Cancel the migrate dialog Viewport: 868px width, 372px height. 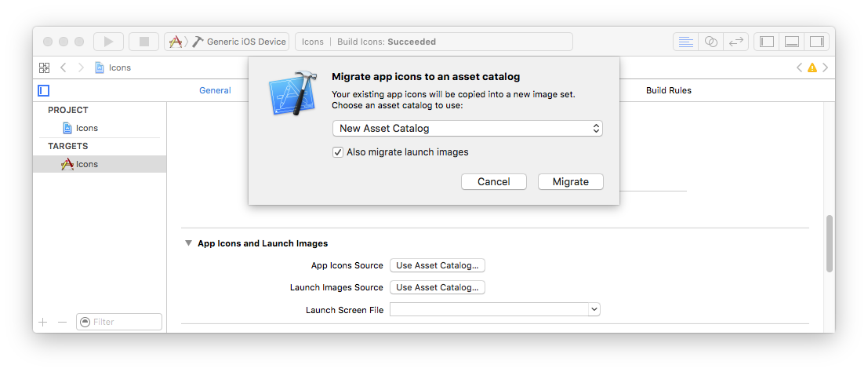tap(493, 181)
